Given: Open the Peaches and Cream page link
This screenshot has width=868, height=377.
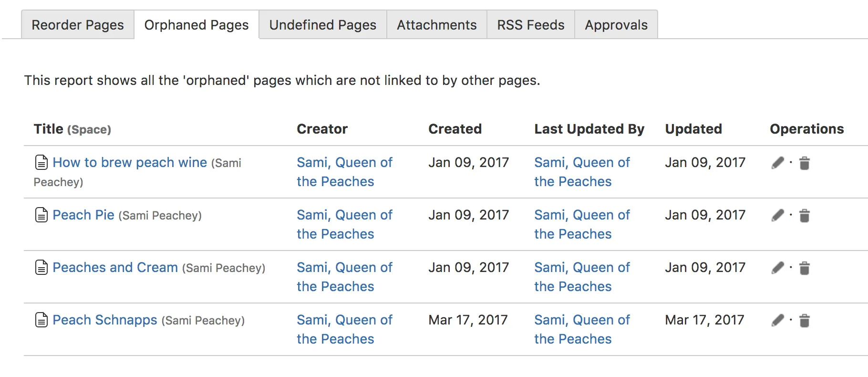Looking at the screenshot, I should click(x=115, y=267).
